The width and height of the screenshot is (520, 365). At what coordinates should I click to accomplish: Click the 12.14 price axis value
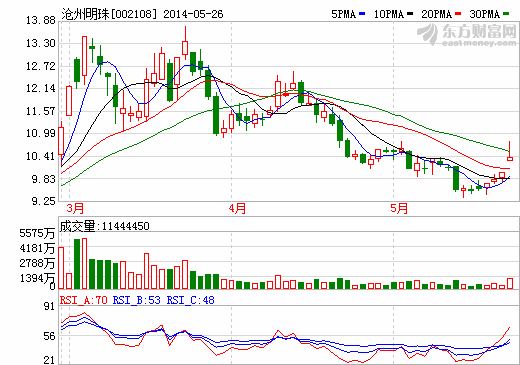coord(41,88)
